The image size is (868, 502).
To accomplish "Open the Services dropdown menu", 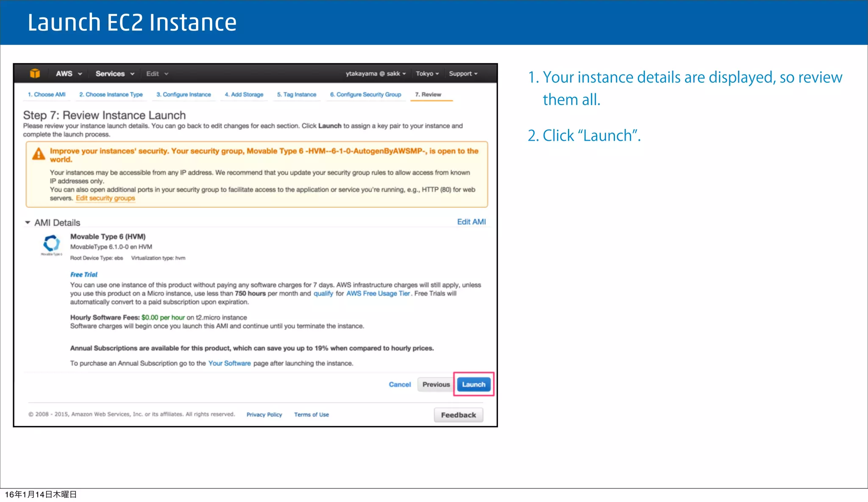I will (x=115, y=73).
